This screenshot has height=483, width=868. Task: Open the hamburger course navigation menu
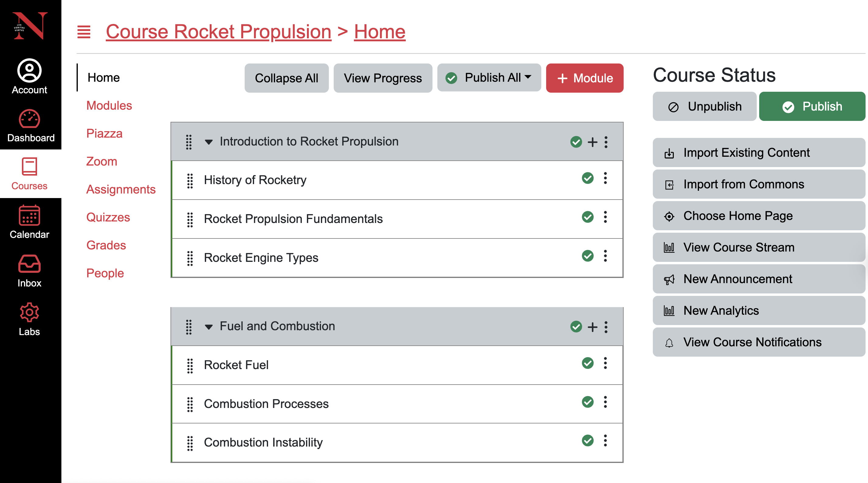pos(84,32)
